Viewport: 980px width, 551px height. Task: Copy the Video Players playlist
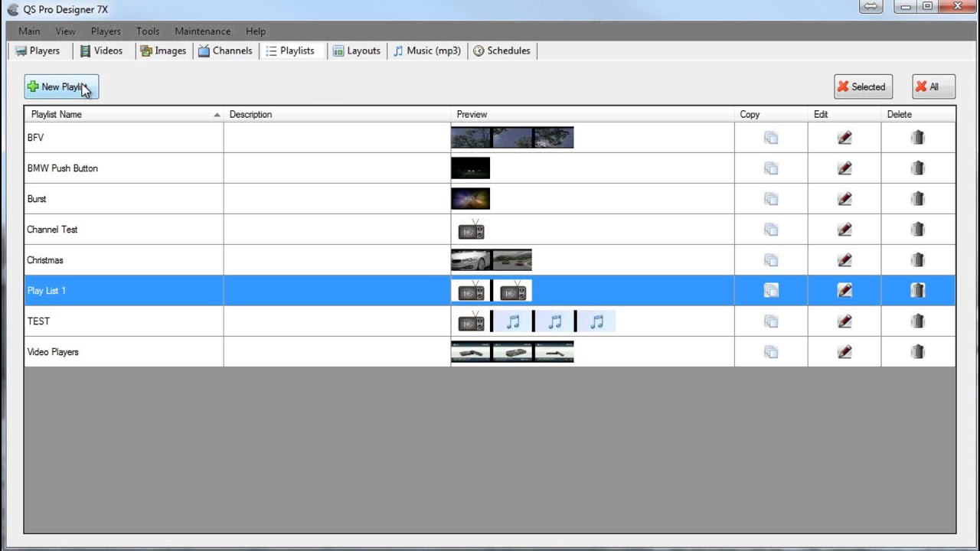click(x=771, y=352)
